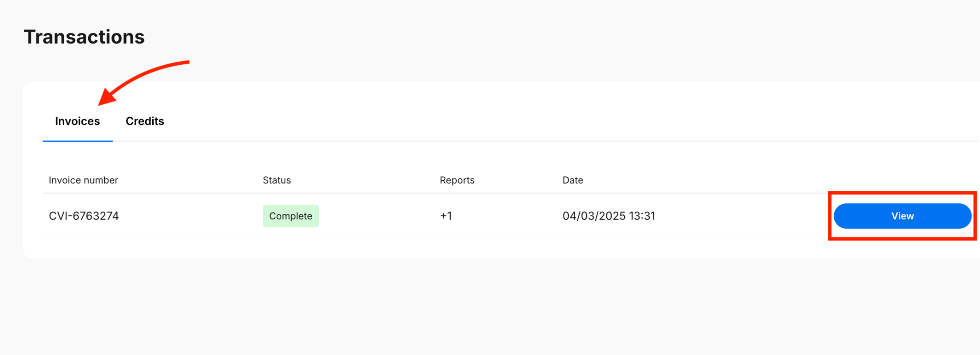Switch to the Invoices tab
The height and width of the screenshot is (355, 980).
[77, 121]
